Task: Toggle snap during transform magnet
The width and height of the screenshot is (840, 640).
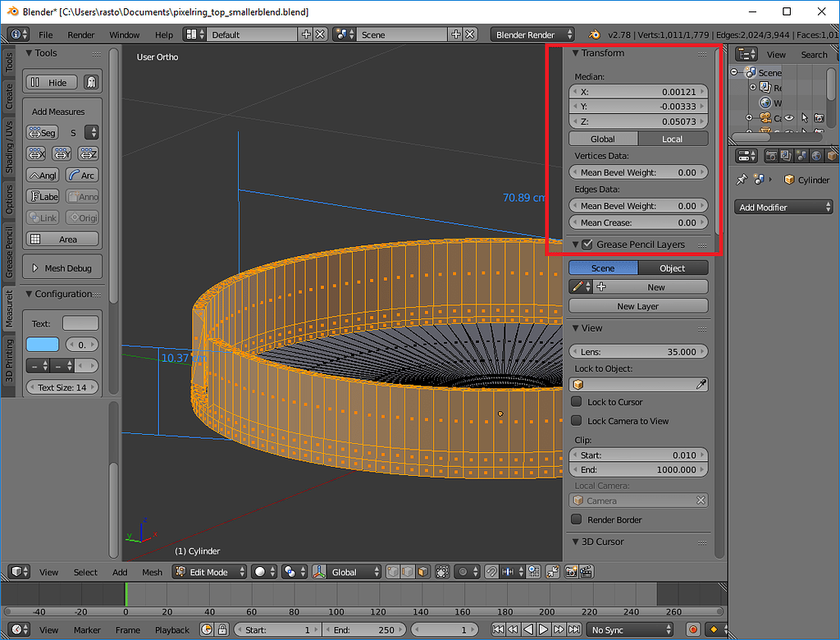Action: click(x=491, y=572)
